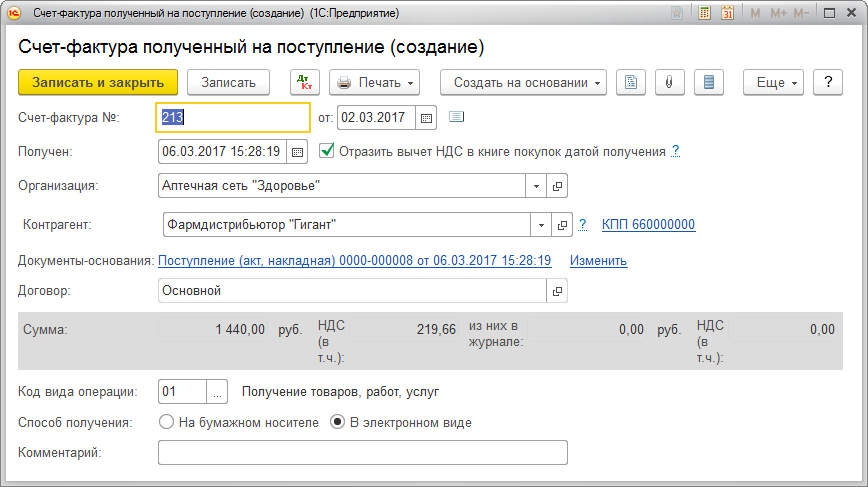Image resolution: width=868 pixels, height=487 pixels.
Task: Open calendar picker for Получен date
Action: [297, 152]
